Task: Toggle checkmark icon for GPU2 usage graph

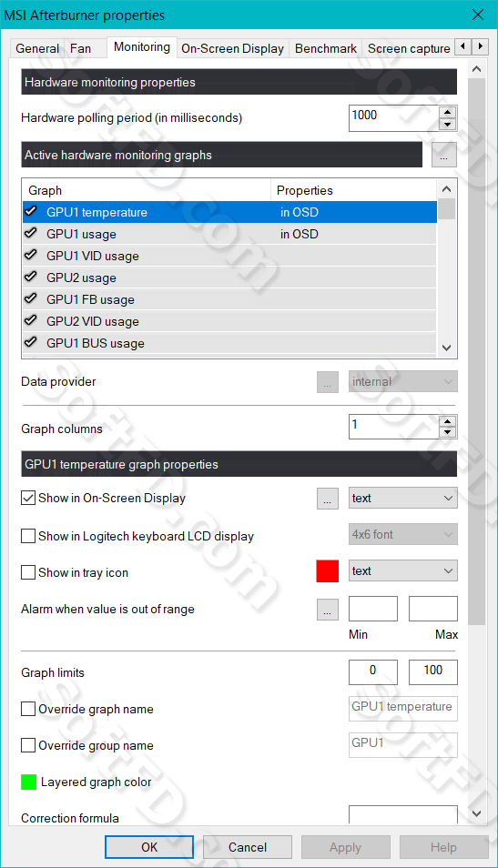Action: pyautogui.click(x=30, y=277)
